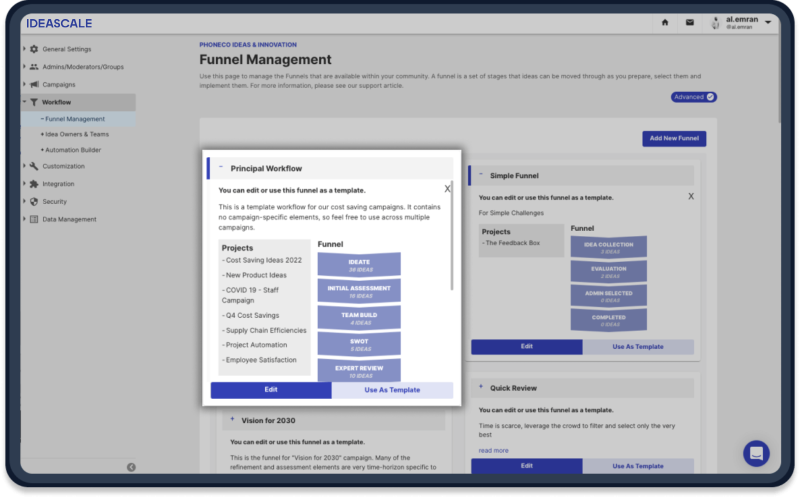
Task: Click the Customization wrench icon
Action: pyautogui.click(x=34, y=166)
